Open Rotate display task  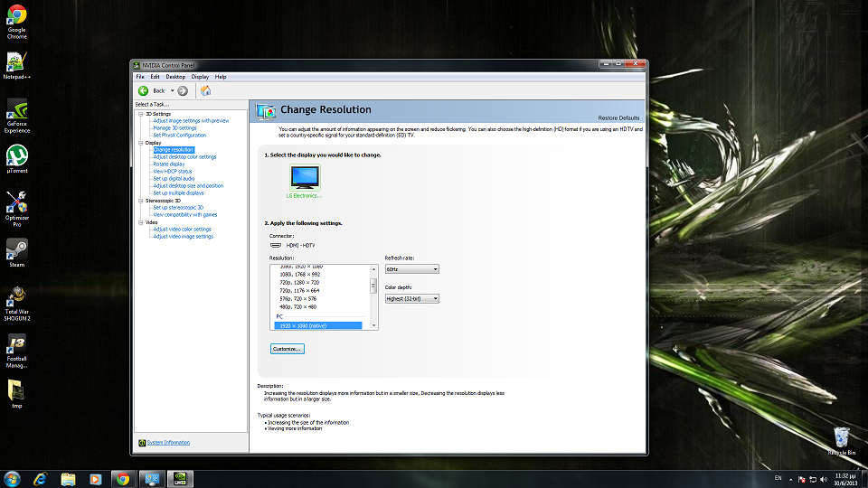[x=169, y=164]
